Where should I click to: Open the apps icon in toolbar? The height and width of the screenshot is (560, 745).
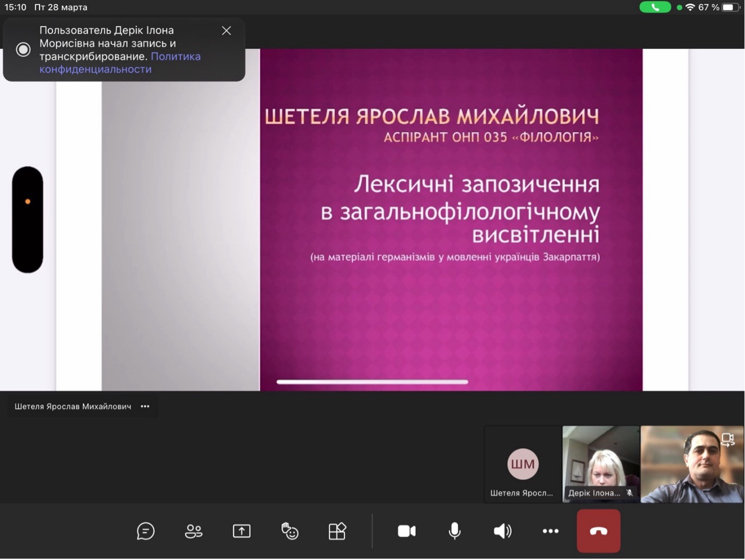338,531
